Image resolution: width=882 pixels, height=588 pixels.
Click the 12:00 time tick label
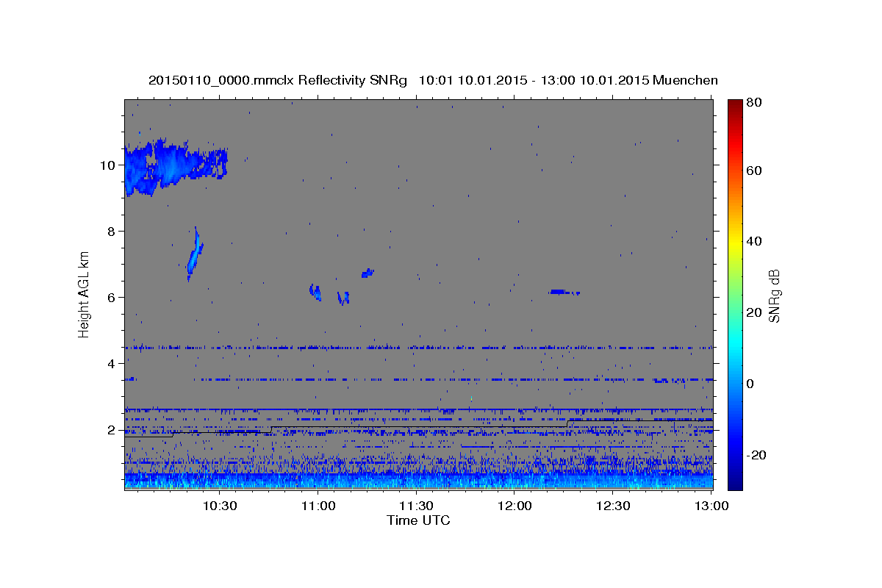point(514,506)
